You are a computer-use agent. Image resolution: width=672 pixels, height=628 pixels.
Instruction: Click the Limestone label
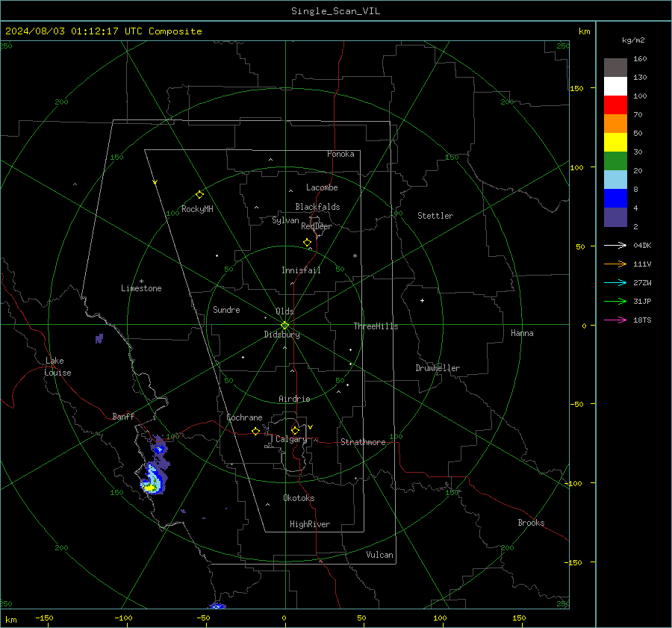[x=141, y=288]
